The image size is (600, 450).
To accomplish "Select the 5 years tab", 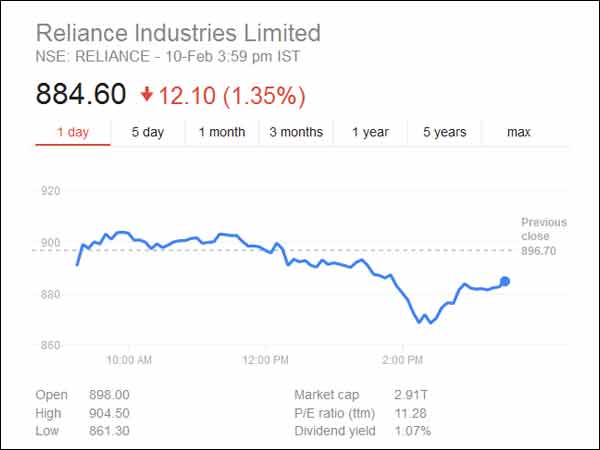I will pyautogui.click(x=444, y=132).
